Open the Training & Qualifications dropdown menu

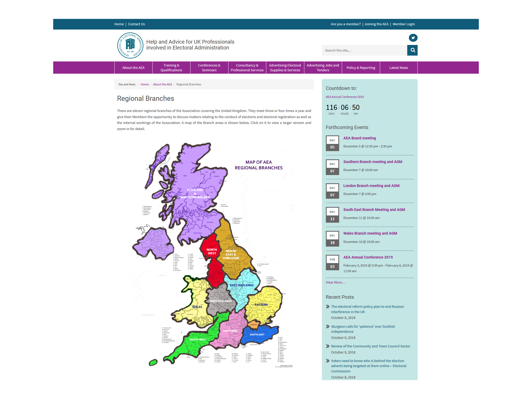[x=171, y=68]
